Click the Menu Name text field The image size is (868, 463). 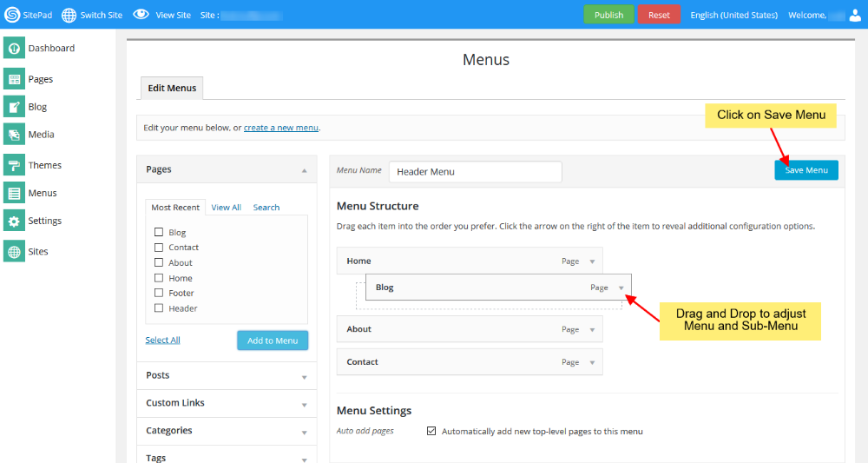(475, 172)
